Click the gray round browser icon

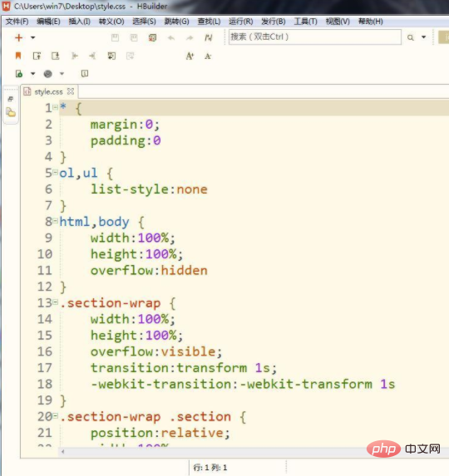[x=47, y=74]
